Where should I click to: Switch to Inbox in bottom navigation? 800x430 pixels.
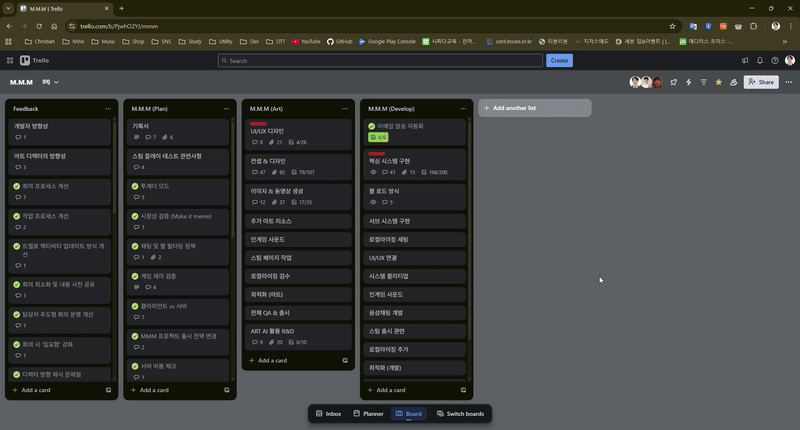tap(329, 414)
